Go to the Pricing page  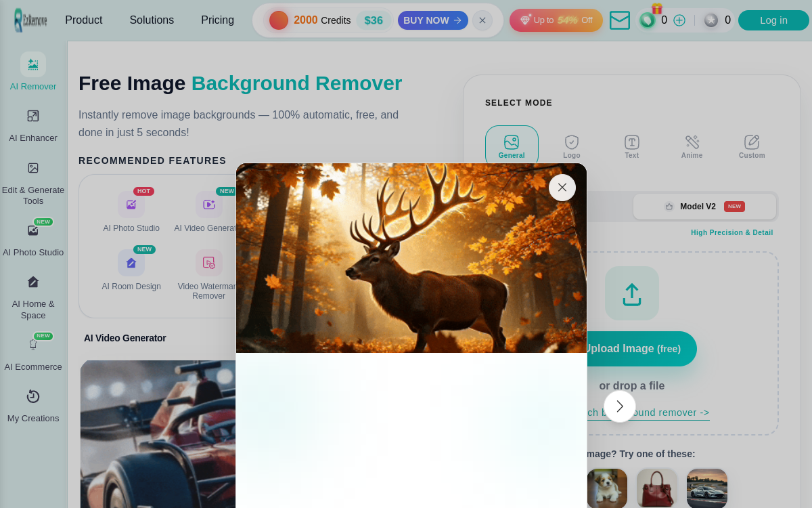(x=217, y=20)
